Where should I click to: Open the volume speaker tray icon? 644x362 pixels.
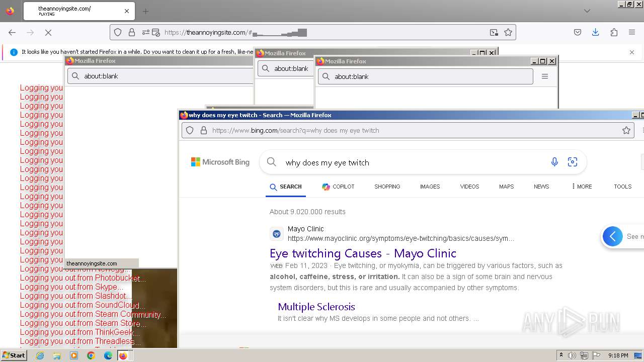coord(572,355)
